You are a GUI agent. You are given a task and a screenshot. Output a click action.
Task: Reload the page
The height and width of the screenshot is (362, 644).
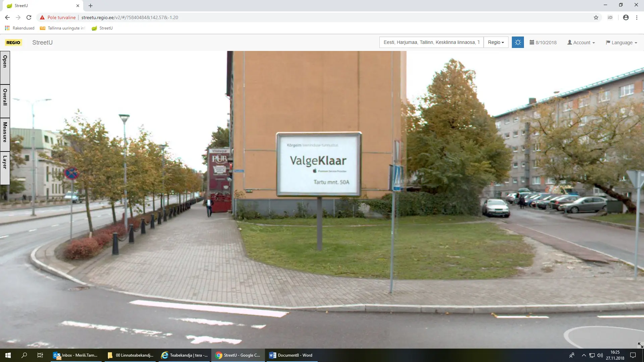29,17
